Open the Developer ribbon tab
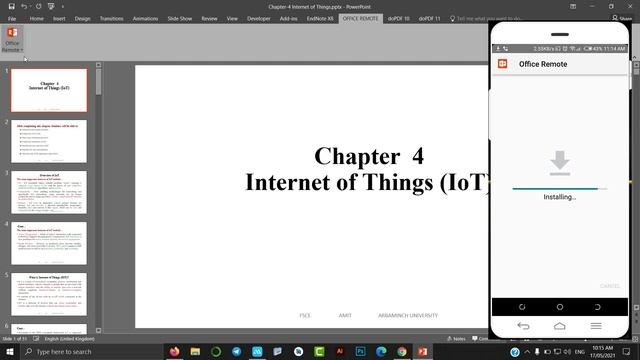The height and width of the screenshot is (360, 640). [259, 19]
